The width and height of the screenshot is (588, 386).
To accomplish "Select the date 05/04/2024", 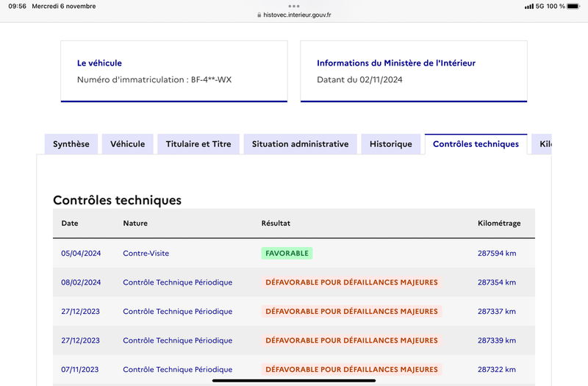I will pos(81,253).
